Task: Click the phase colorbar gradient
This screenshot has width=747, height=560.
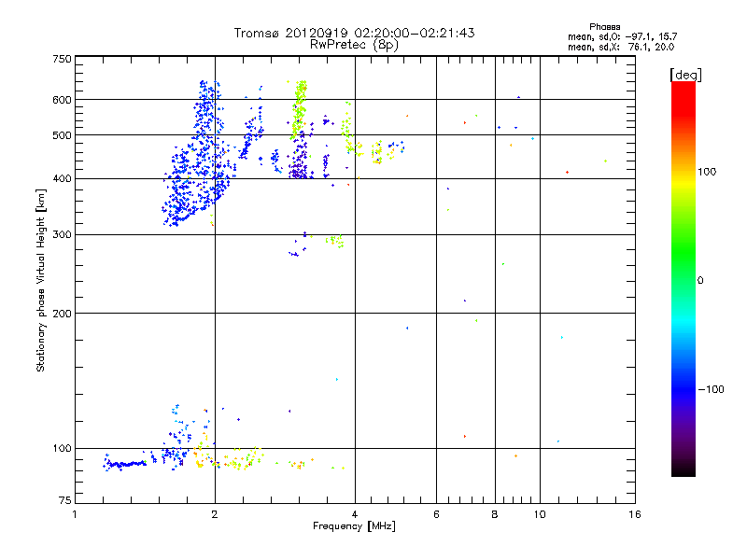Action: (684, 279)
